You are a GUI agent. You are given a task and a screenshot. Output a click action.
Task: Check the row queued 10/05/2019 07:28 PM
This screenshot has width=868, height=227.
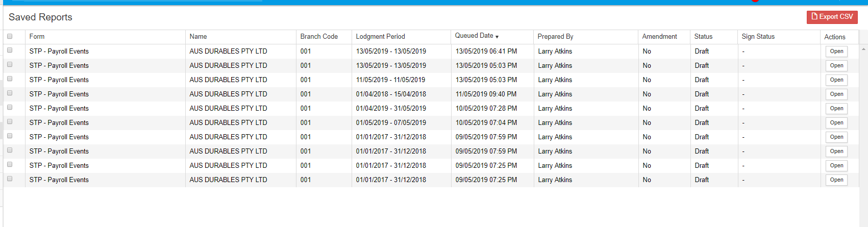coord(10,108)
